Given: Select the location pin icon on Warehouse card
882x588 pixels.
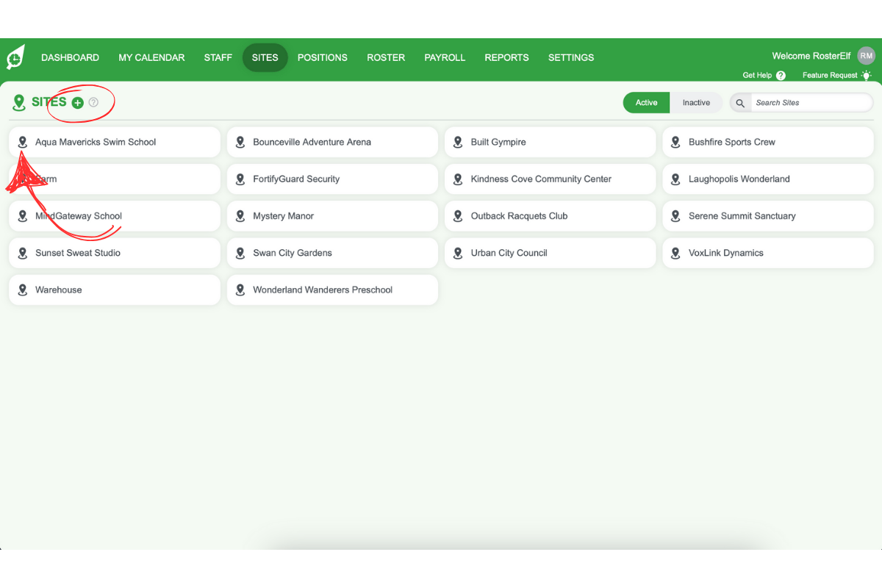Looking at the screenshot, I should pos(22,290).
